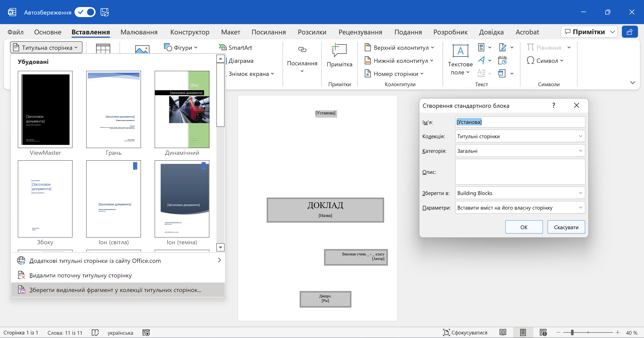The height and width of the screenshot is (338, 644).
Task: Click the Share icon button top right
Action: (629, 32)
